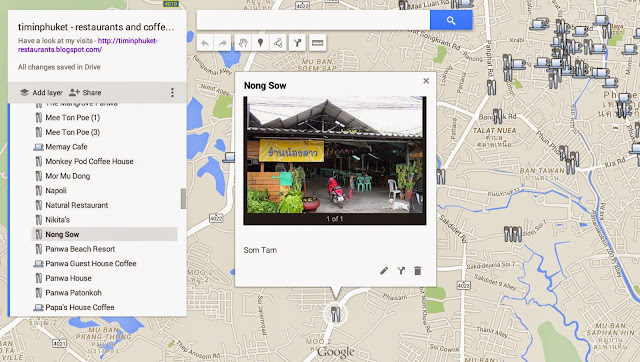Select Papa's House Coffee entry

pos(104,307)
